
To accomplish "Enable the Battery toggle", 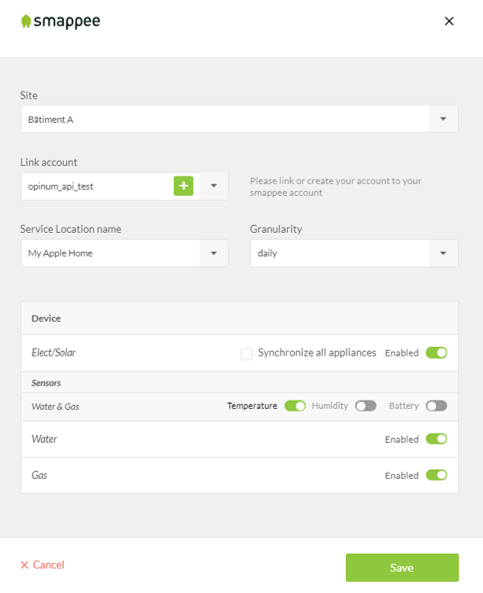I will click(436, 406).
